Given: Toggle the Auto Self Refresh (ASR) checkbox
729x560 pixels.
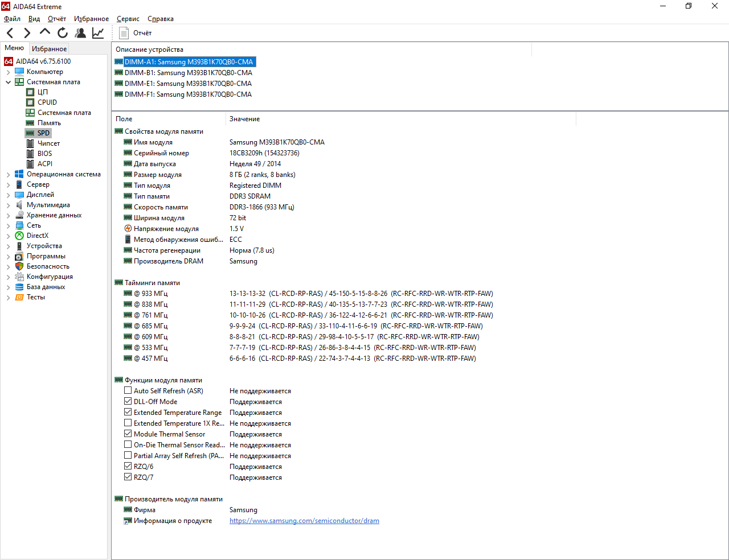Looking at the screenshot, I should [128, 391].
